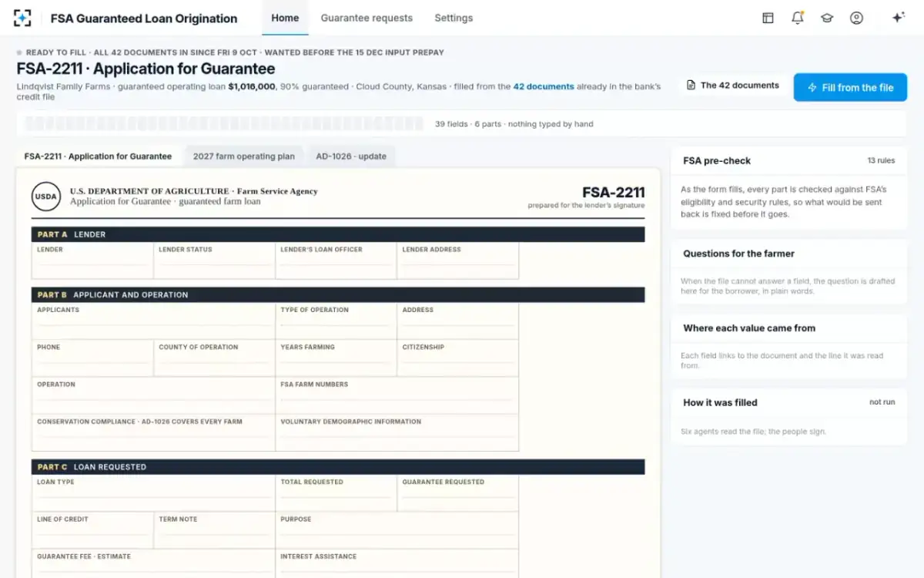
Task: Select the FSA-2211 Application for Guarantee tab
Action: 98,156
